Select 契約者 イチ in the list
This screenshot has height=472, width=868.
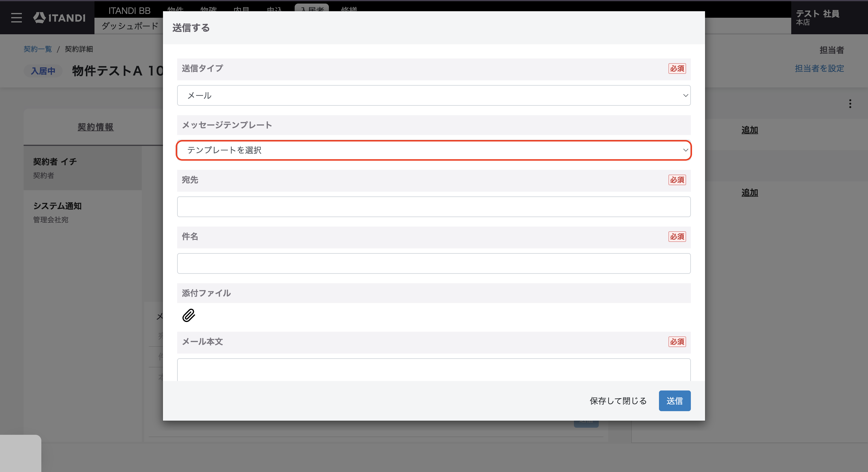coord(83,168)
